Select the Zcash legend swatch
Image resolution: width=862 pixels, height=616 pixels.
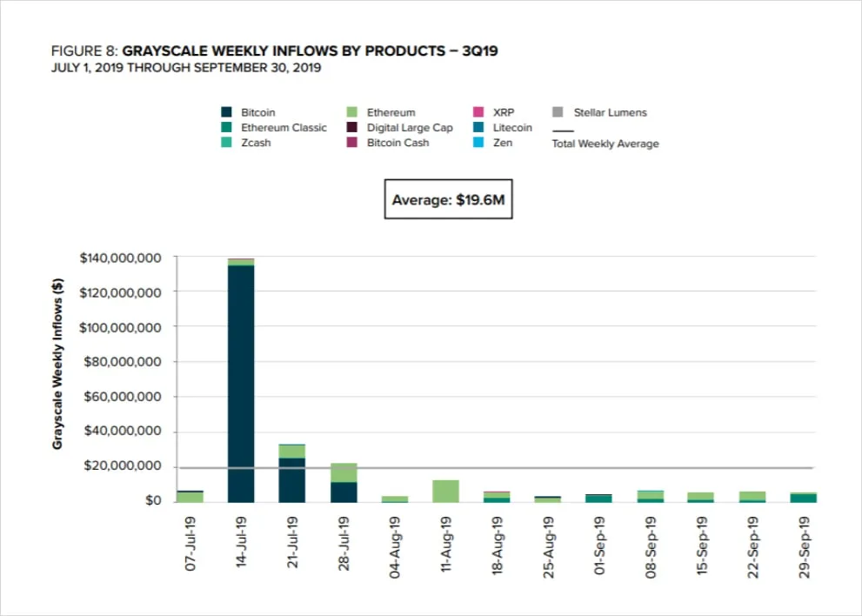click(226, 143)
